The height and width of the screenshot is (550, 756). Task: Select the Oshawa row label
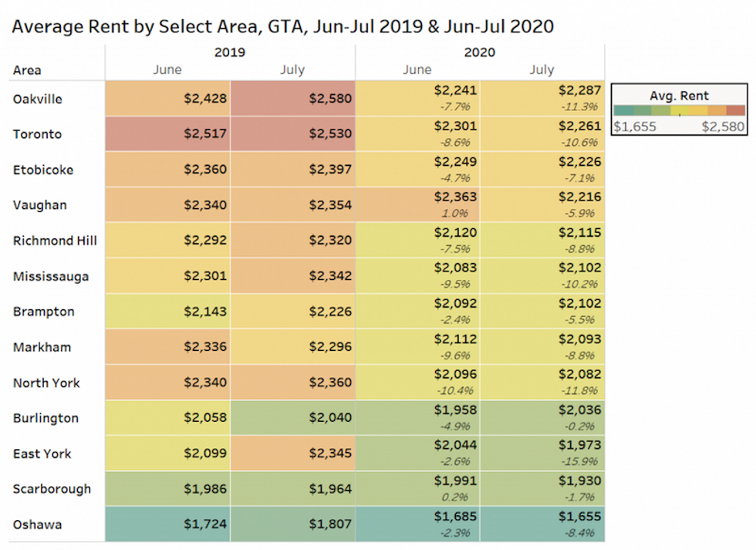(x=37, y=525)
